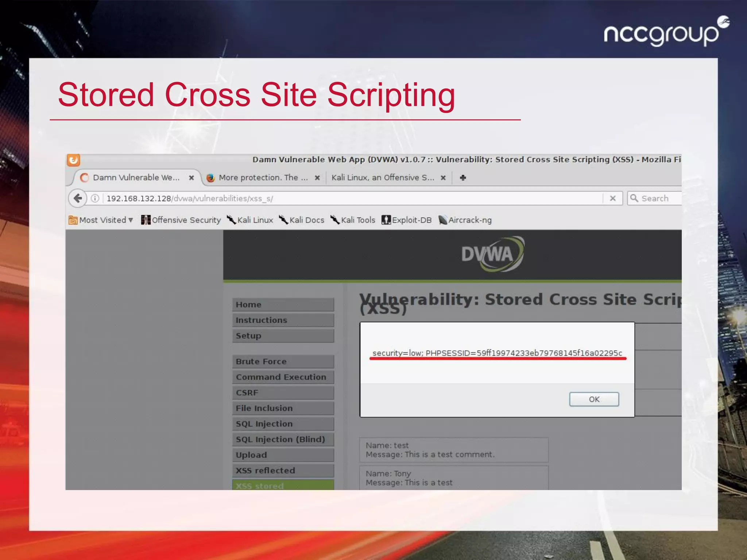This screenshot has height=560, width=747.
Task: Click the PHPSESSID cookie text in alert
Action: tap(524, 353)
